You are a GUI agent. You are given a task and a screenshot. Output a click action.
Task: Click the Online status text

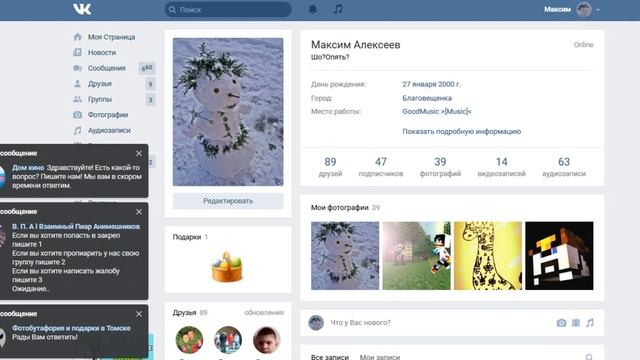coord(584,45)
